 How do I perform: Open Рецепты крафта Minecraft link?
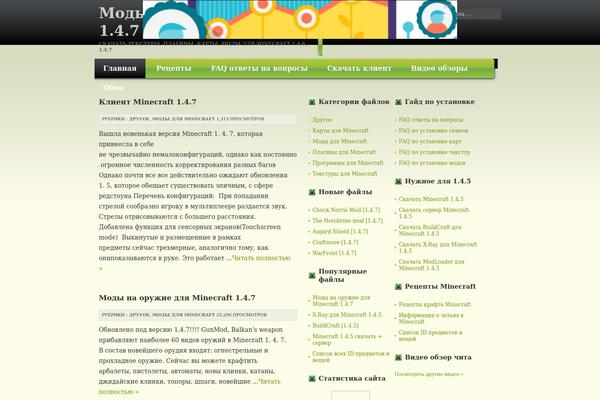[434, 304]
